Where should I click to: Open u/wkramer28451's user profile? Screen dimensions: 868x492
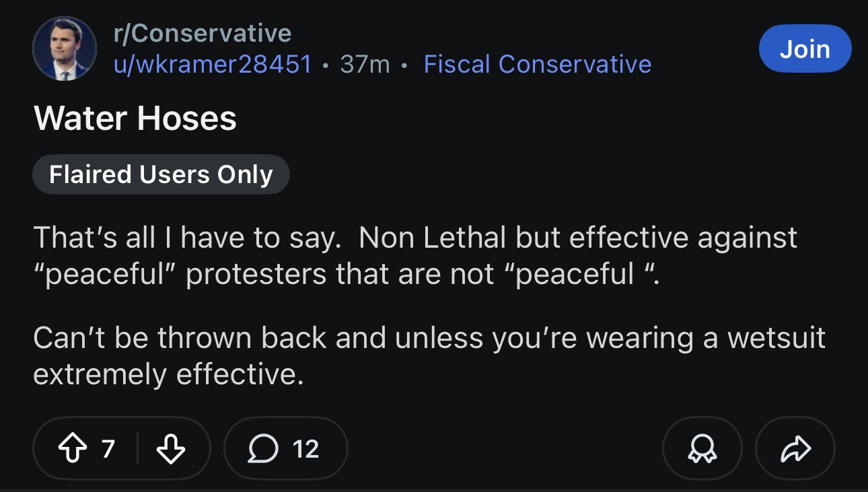point(213,64)
